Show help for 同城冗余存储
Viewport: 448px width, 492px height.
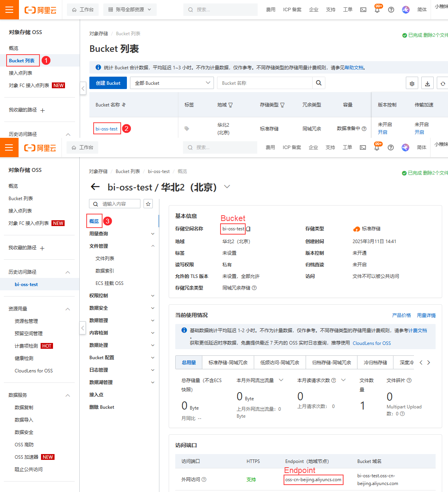pyautogui.click(x=254, y=288)
